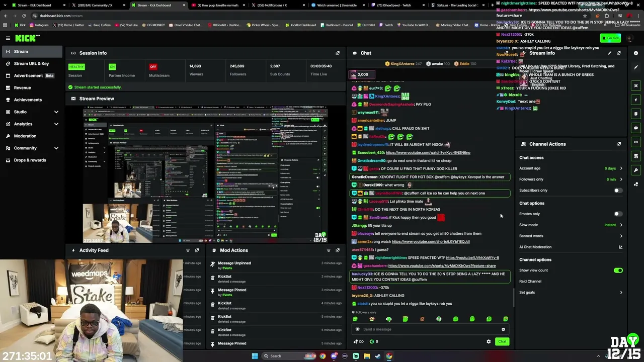This screenshot has height=362, width=644.
Task: Open the Scooobert_420 YouTube link in chat
Action: (428, 153)
